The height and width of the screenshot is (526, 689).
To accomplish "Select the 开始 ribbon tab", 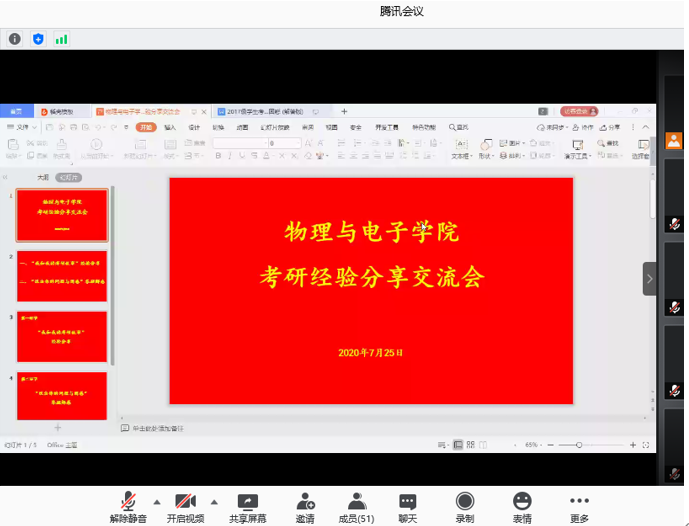I will point(146,127).
